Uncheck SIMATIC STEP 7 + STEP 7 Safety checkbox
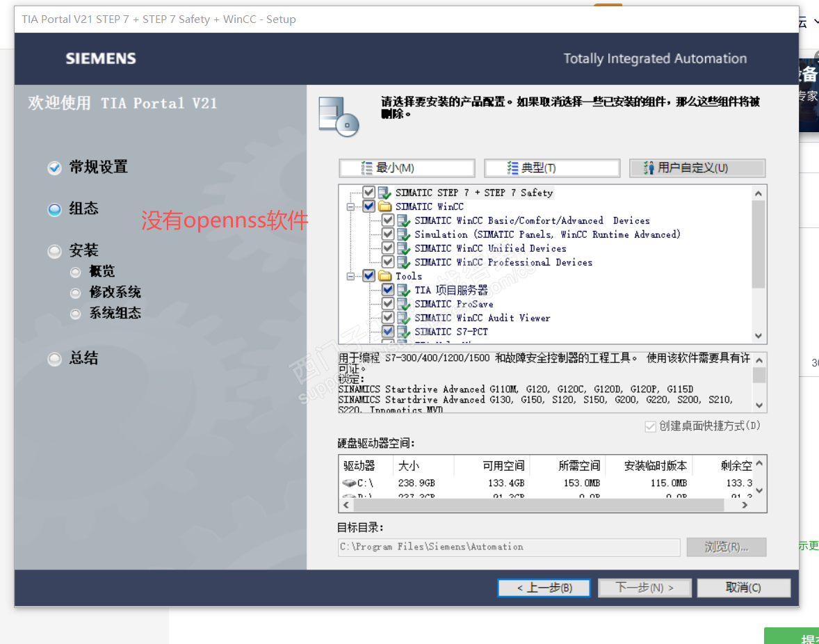819x644 pixels. click(x=368, y=192)
